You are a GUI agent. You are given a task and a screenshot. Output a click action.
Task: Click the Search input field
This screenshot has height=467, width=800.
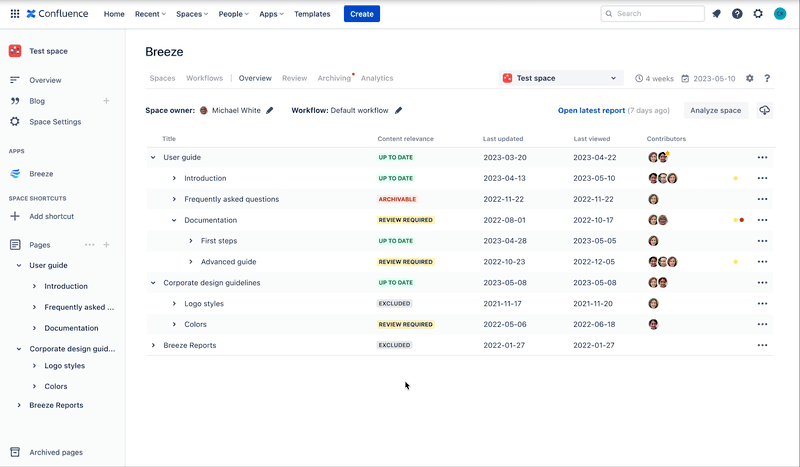click(653, 14)
